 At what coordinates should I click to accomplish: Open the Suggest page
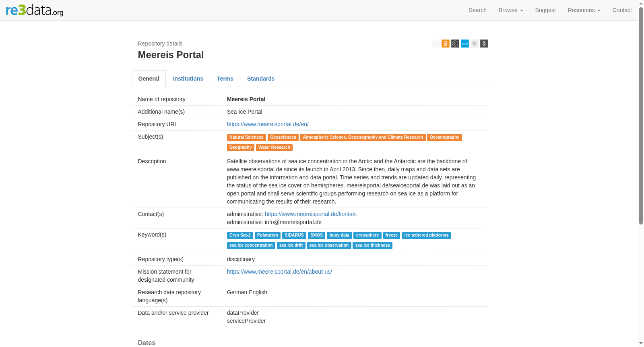tap(545, 10)
